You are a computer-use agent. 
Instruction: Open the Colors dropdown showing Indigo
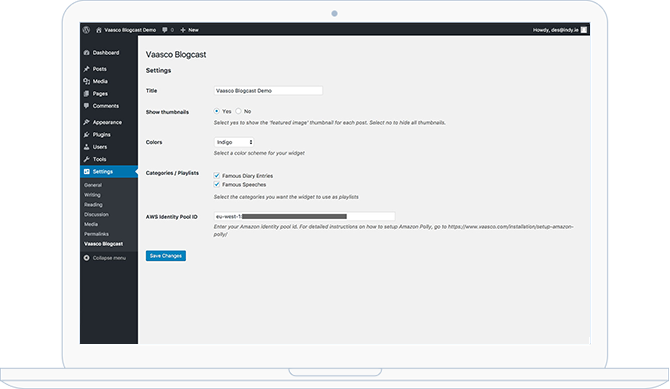click(x=234, y=142)
